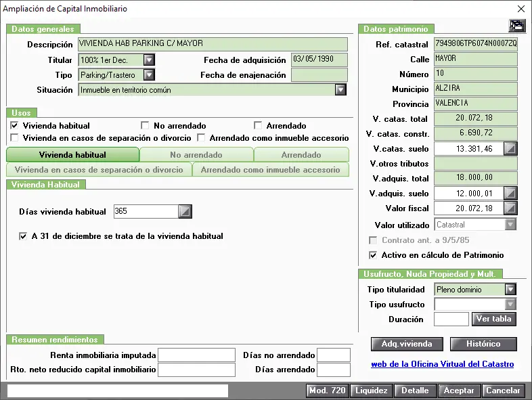This screenshot has height=400, width=532.
Task: Click the V. catas. total value field
Action: pyautogui.click(x=476, y=118)
